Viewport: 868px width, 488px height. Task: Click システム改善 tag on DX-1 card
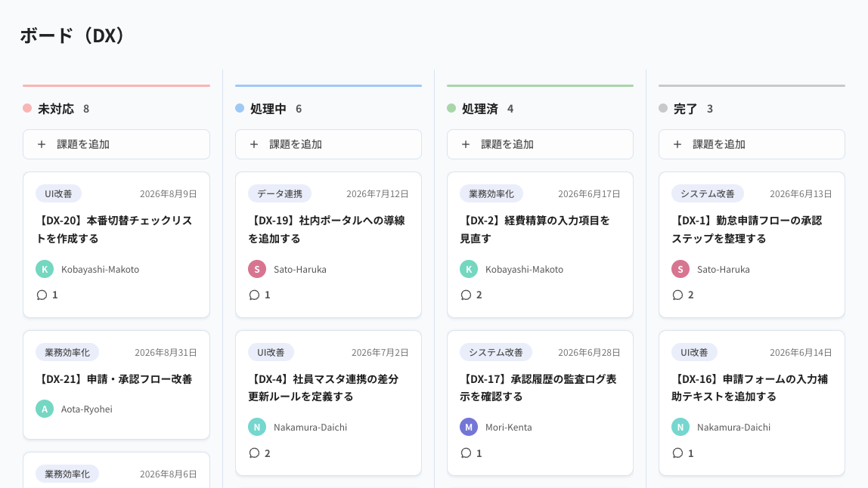pyautogui.click(x=708, y=193)
